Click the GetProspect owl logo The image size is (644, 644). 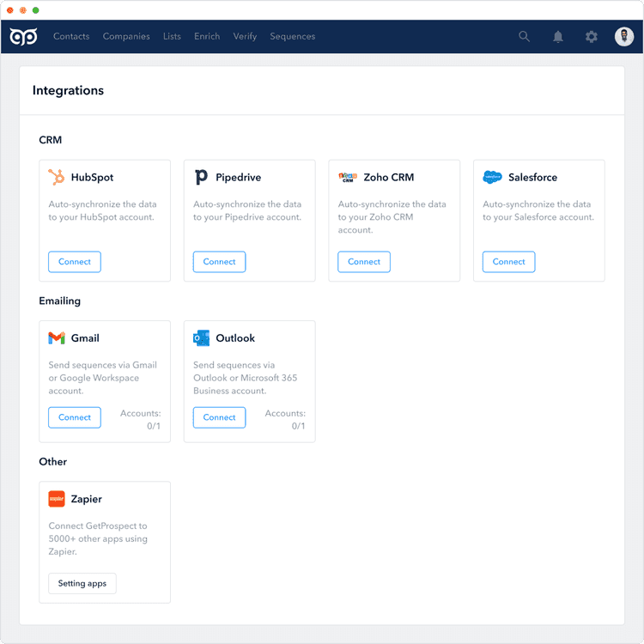point(23,37)
